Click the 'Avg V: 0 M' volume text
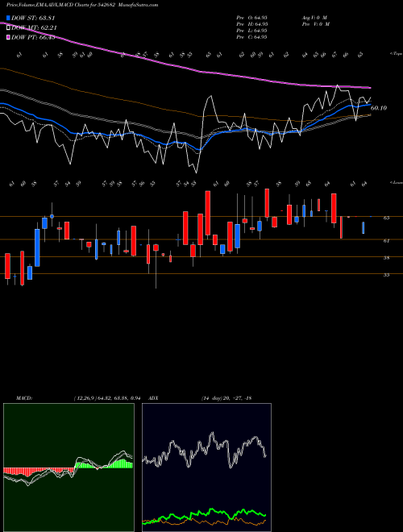 314,18
